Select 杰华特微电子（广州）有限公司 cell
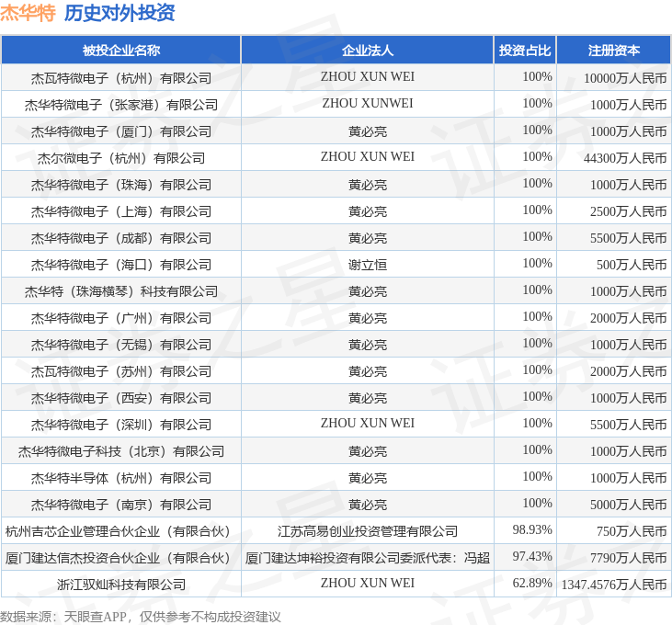 click(121, 318)
